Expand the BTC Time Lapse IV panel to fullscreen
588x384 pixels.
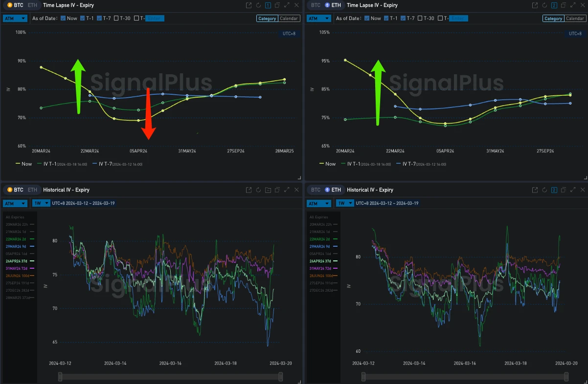(x=287, y=5)
